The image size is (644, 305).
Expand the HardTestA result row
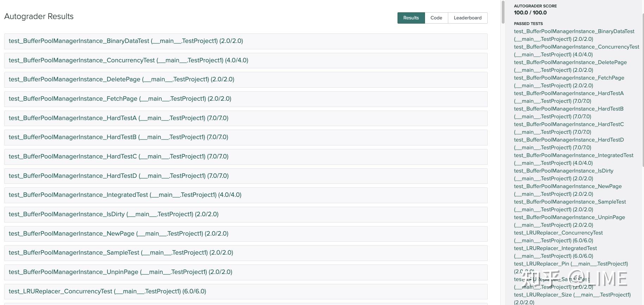pos(246,118)
